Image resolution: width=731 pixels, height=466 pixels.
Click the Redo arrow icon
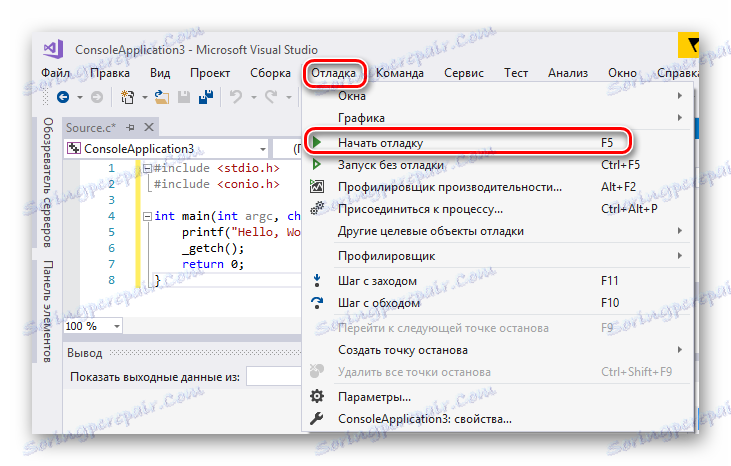coord(271,97)
